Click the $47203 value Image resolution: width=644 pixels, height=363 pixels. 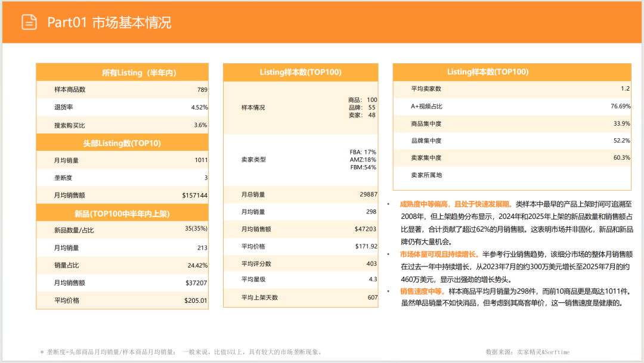click(x=366, y=229)
